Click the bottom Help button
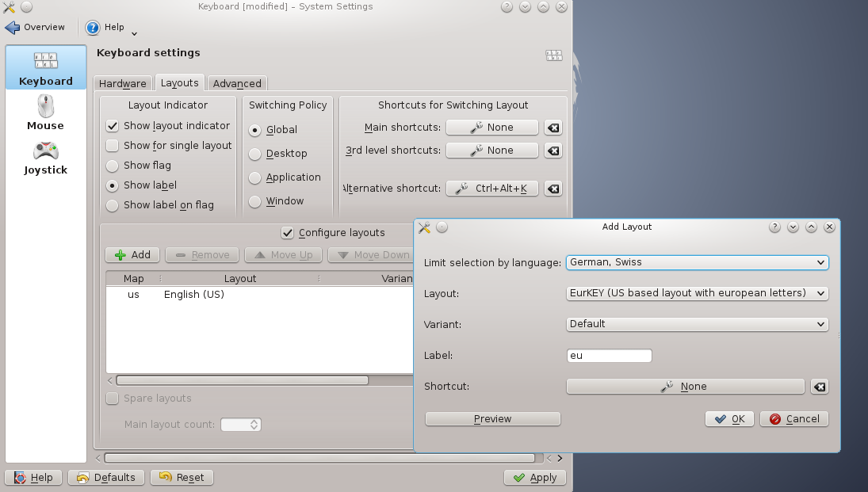The width and height of the screenshot is (868, 492). [x=33, y=478]
